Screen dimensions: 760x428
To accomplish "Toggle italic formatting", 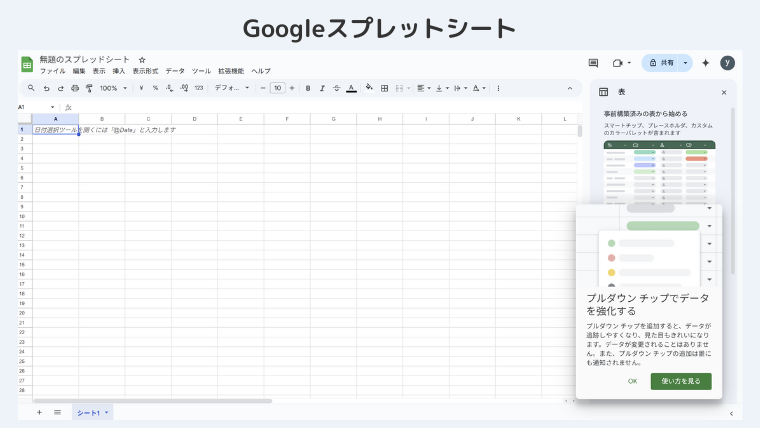I will coord(322,88).
